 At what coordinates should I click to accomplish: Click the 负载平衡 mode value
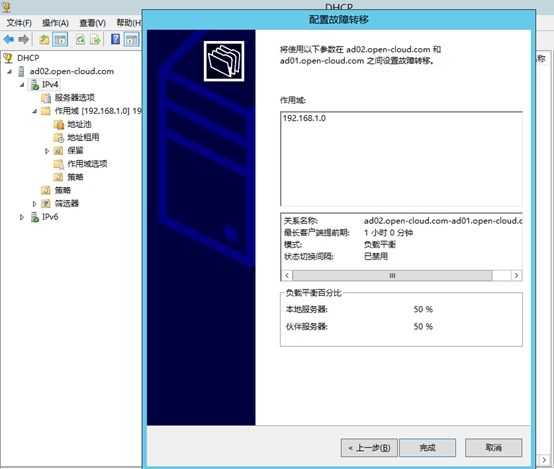click(x=380, y=245)
